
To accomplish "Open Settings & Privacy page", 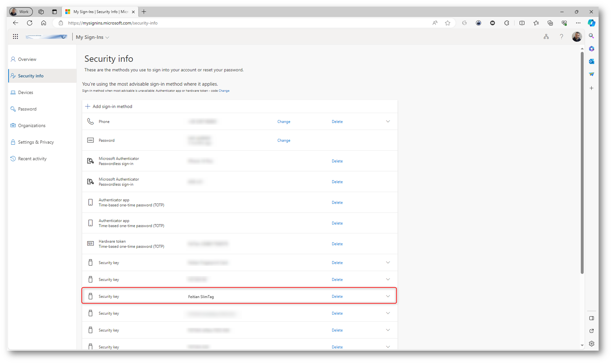I will pos(42,142).
